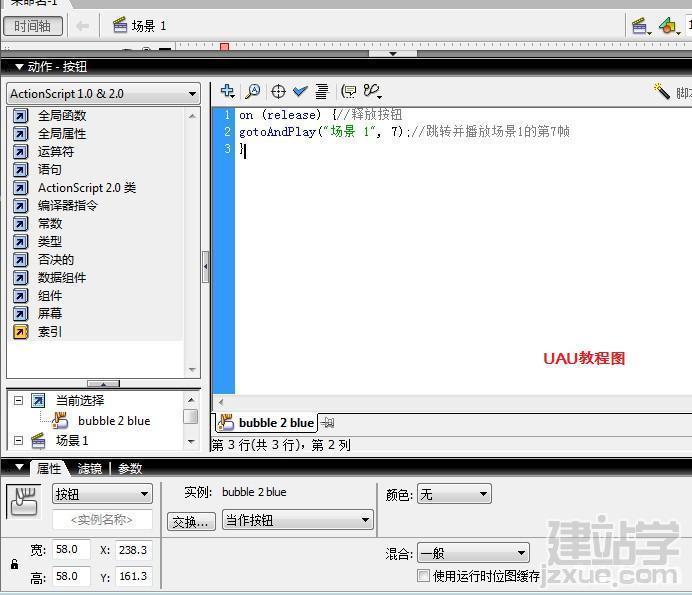Click code line 2 gotoAndPlay statement
This screenshot has width=692, height=595.
[x=404, y=132]
